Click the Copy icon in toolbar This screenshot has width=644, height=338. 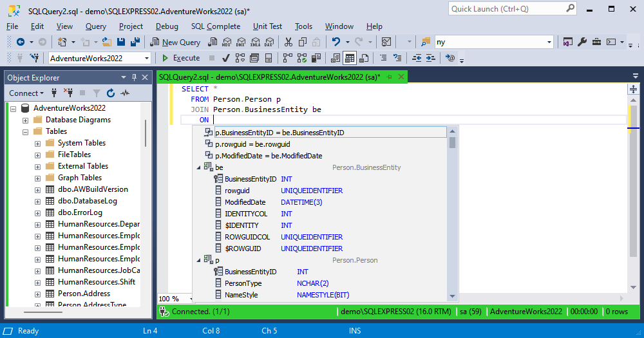[x=303, y=42]
